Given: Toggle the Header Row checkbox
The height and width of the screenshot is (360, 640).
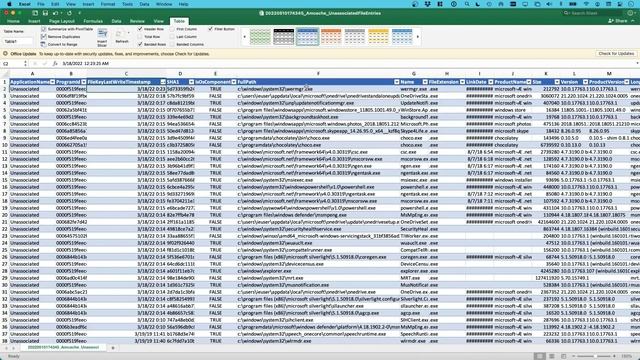Looking at the screenshot, I should (140, 29).
